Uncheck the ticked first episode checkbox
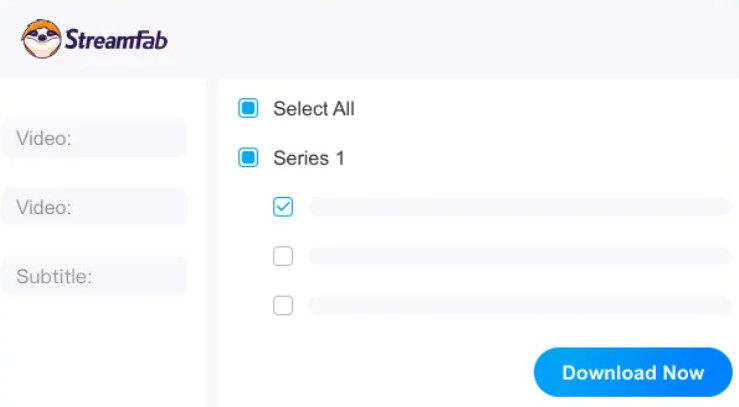739x407 pixels. pos(283,207)
